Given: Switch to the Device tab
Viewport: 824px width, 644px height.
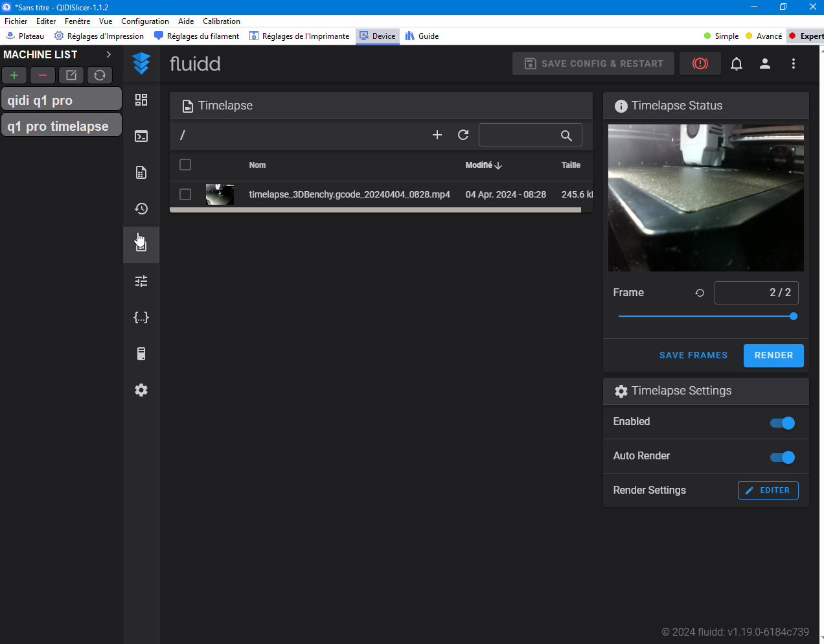Looking at the screenshot, I should (x=378, y=36).
